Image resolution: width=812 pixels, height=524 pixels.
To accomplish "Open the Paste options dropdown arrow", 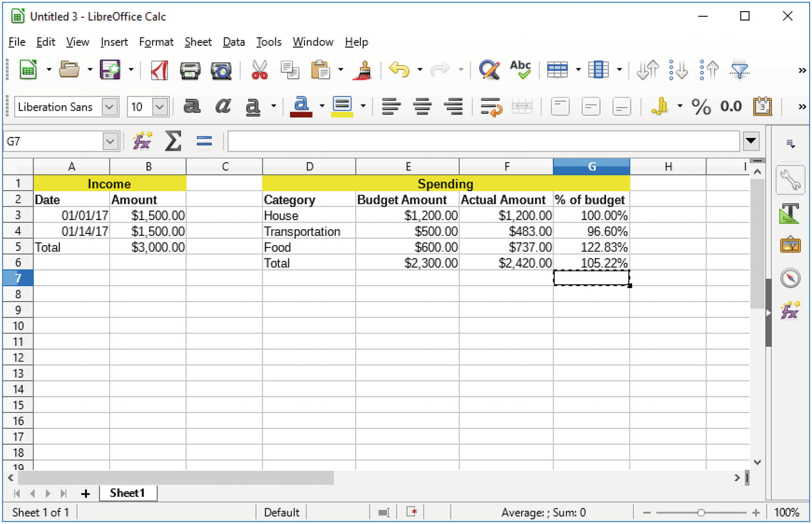I will (x=340, y=70).
